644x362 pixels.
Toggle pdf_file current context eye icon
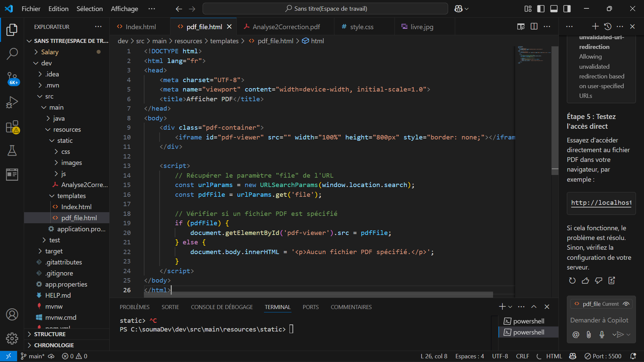pos(626,304)
